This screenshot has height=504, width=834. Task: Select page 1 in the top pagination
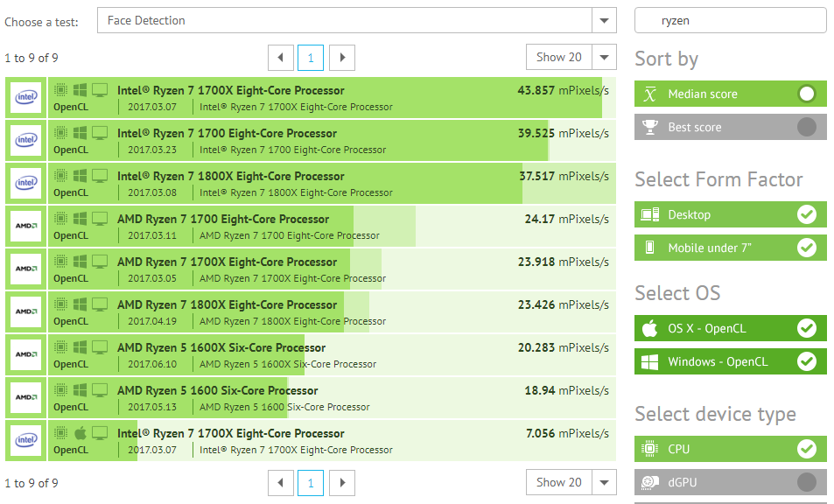tap(311, 58)
